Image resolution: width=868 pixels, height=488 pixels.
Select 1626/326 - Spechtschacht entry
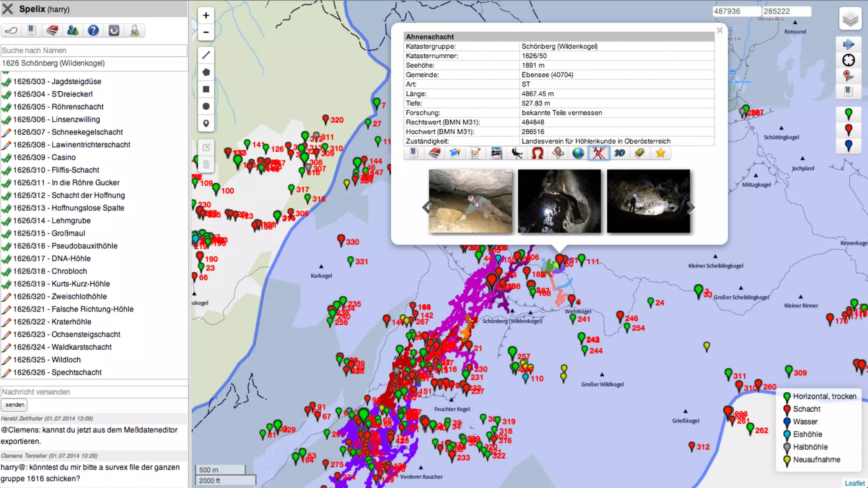click(x=57, y=372)
